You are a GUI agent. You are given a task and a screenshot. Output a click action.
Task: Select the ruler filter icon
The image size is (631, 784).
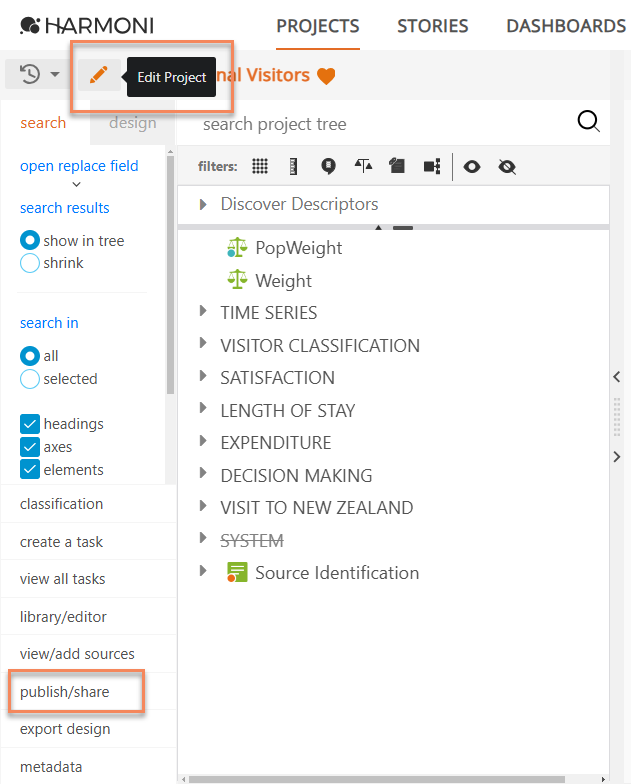coord(293,166)
